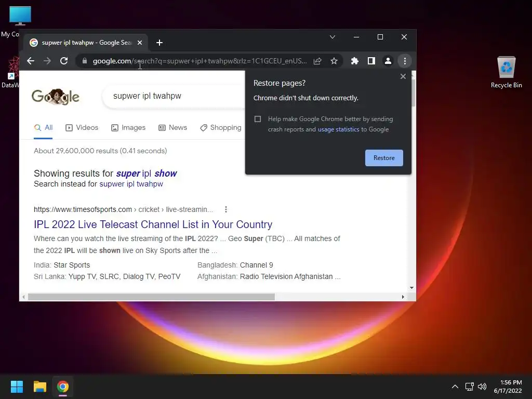Screen dimensions: 532x399
Task: Click the 'Bangladesh: Channel 9' text
Action: [x=235, y=265]
